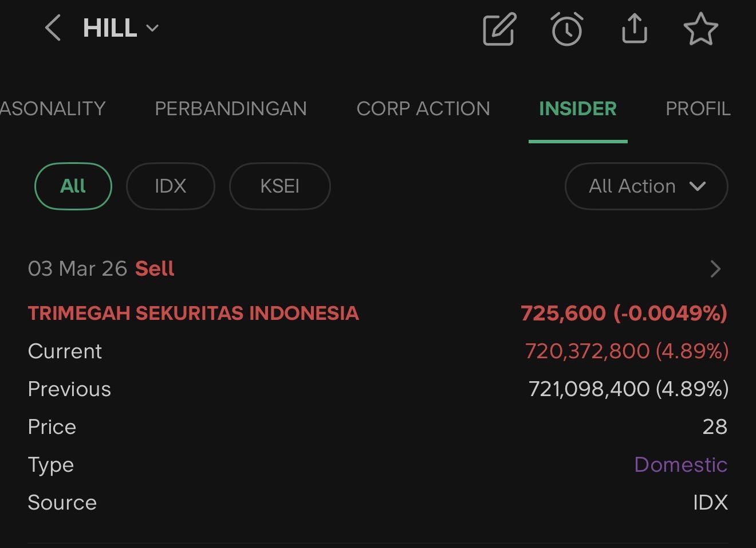This screenshot has width=756, height=548.
Task: Switch to the CORP ACTION tab
Action: coord(423,108)
